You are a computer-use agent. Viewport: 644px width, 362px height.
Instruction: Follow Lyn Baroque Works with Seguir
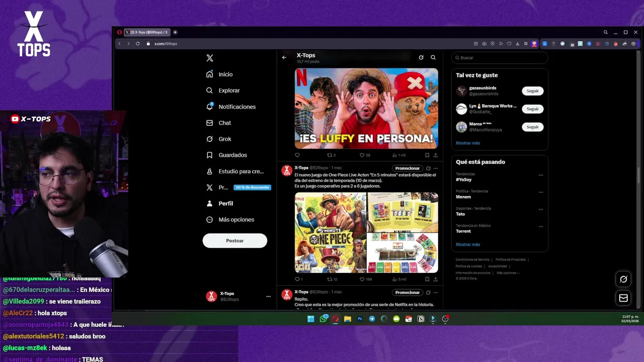click(x=533, y=109)
